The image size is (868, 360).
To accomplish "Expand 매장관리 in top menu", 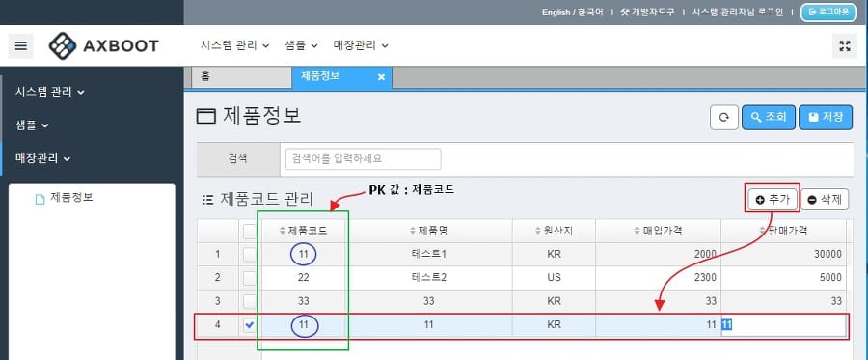I will click(x=361, y=45).
